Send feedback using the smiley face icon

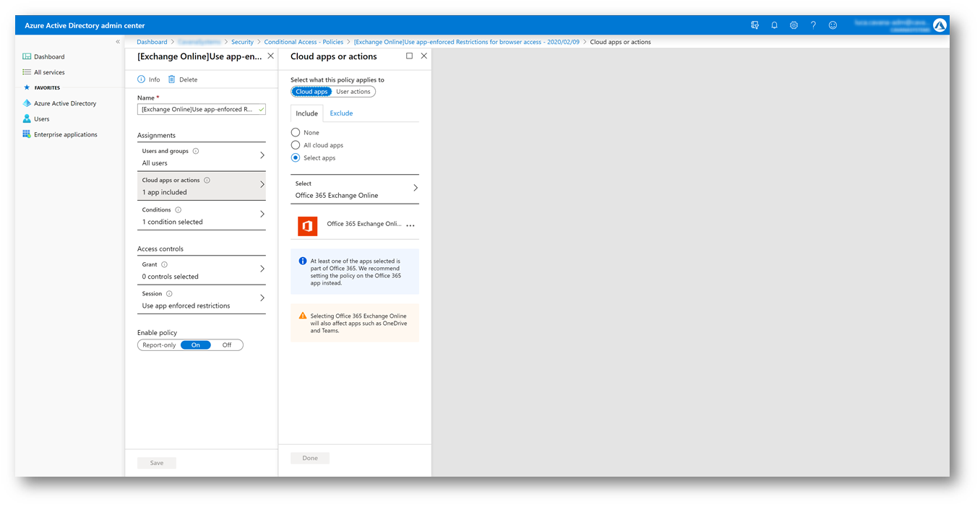[x=833, y=25]
